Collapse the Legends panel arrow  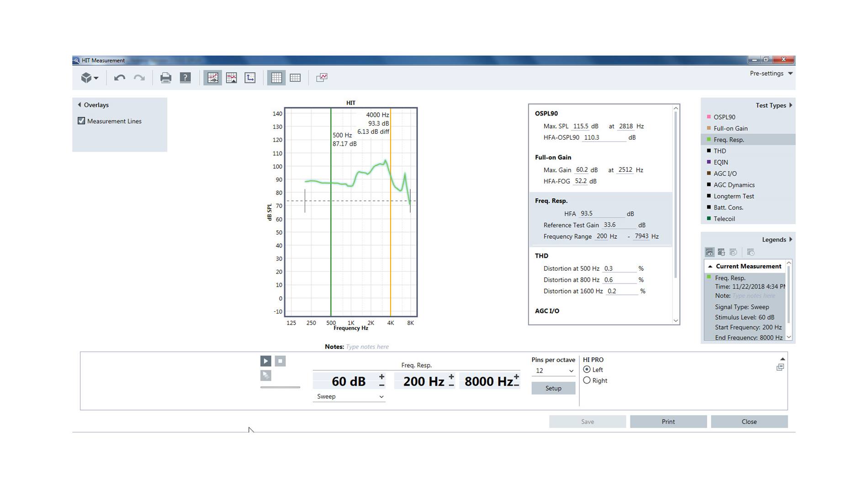click(791, 240)
